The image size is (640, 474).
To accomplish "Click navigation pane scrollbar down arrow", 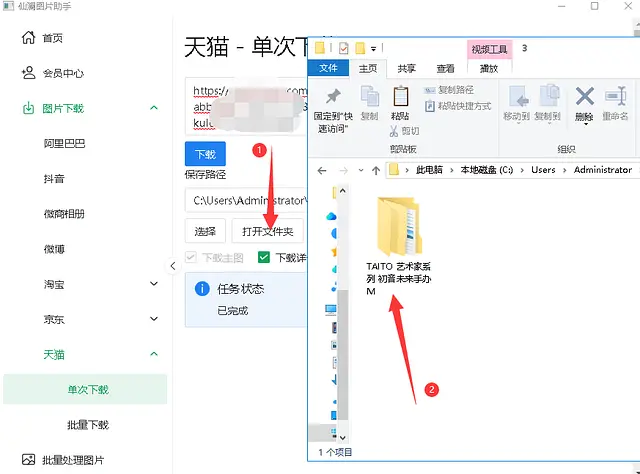I will 343,437.
